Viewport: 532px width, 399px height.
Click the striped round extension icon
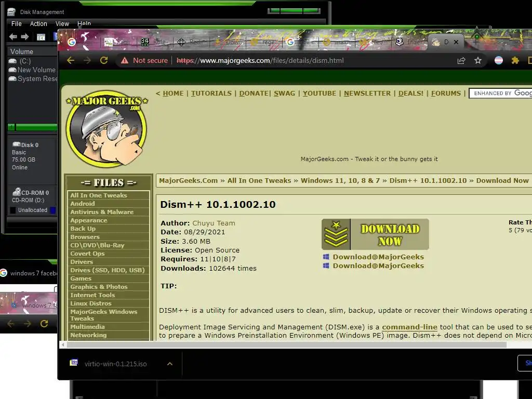tap(498, 60)
